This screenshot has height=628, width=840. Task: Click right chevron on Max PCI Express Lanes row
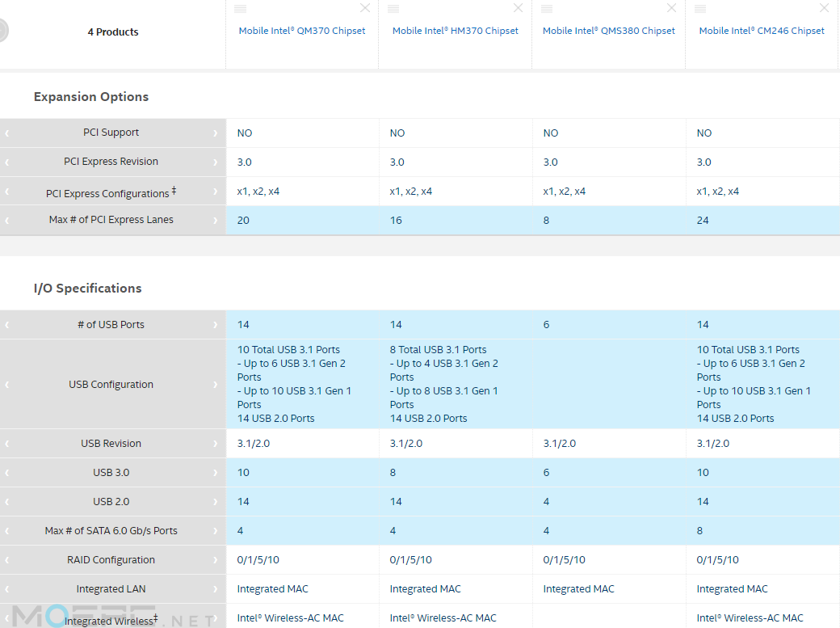[x=216, y=221]
